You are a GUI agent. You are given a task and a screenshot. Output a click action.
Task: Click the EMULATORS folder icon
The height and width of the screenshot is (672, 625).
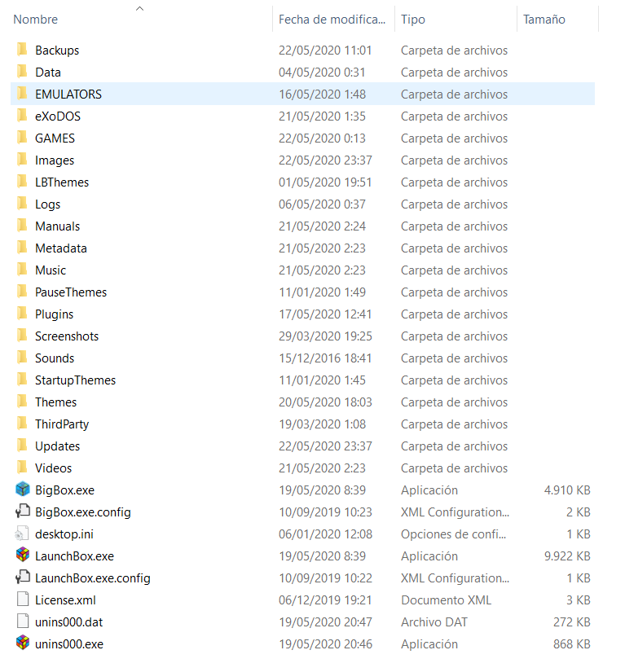point(22,93)
